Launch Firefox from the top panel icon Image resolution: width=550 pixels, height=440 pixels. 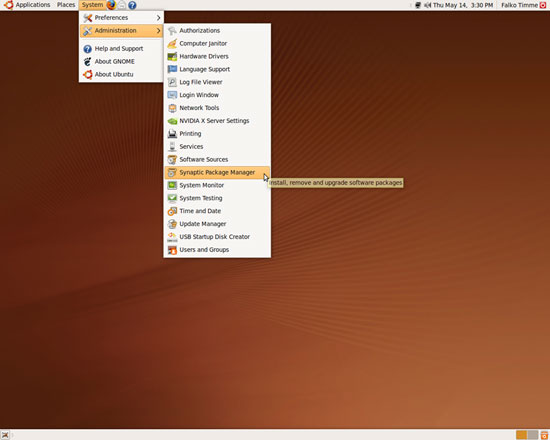coord(111,5)
